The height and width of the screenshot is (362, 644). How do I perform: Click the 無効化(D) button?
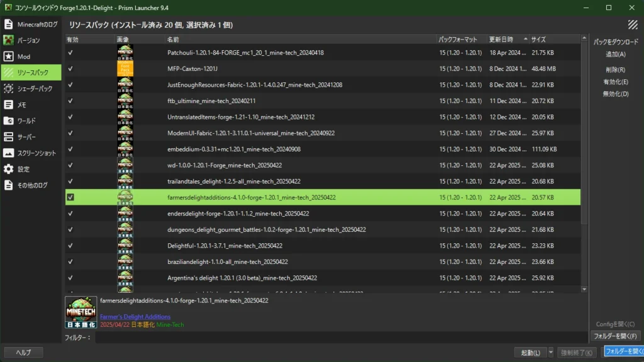click(x=616, y=94)
